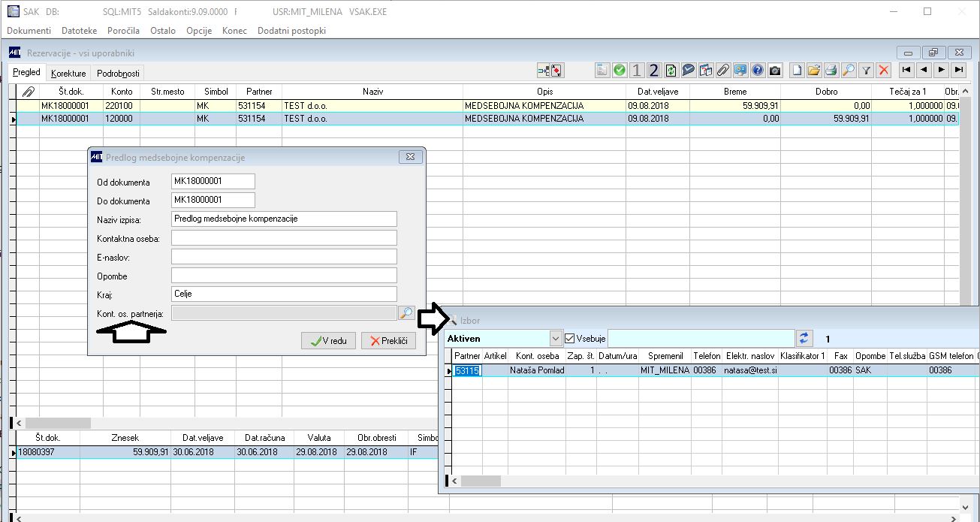
Task: Confirm with the V redu button
Action: [x=329, y=341]
